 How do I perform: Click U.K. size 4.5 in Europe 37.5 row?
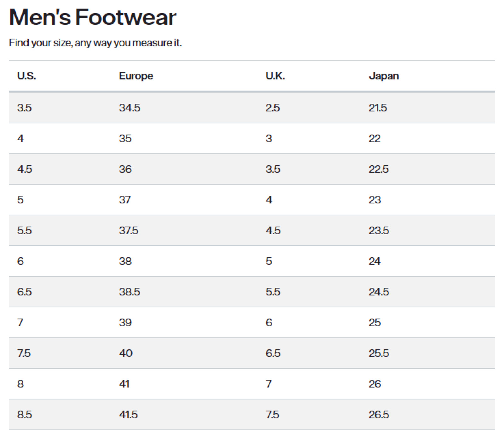[x=273, y=230]
